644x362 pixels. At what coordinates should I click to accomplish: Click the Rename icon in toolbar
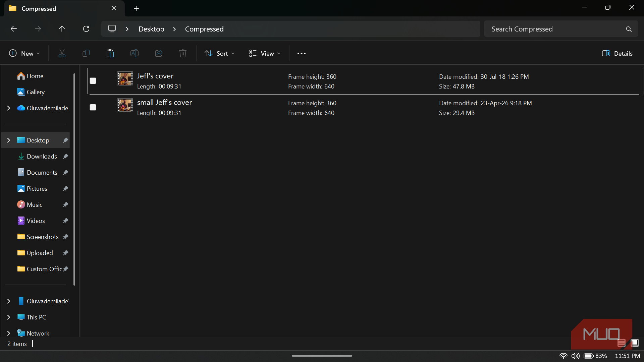click(x=135, y=53)
